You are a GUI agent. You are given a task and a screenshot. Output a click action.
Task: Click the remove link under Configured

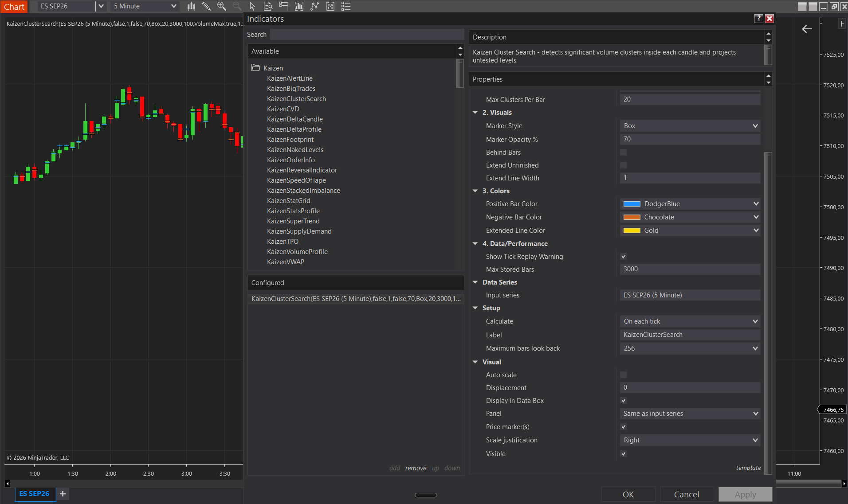(x=416, y=468)
